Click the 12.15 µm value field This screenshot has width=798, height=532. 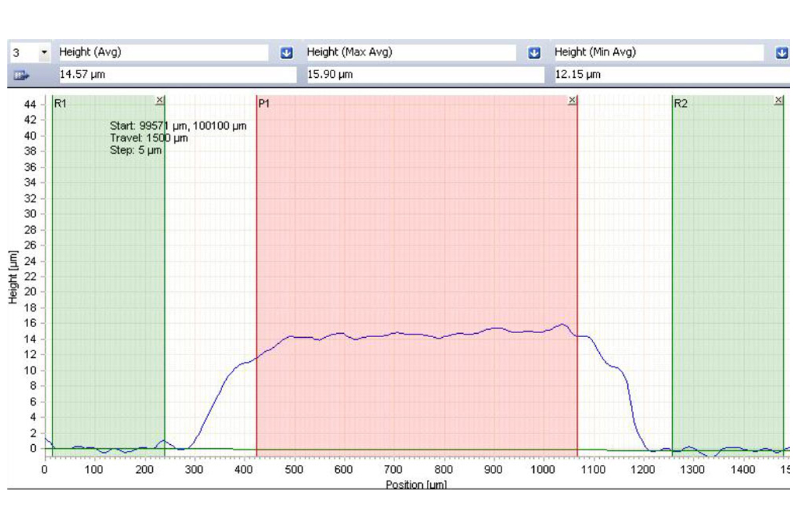pos(672,74)
